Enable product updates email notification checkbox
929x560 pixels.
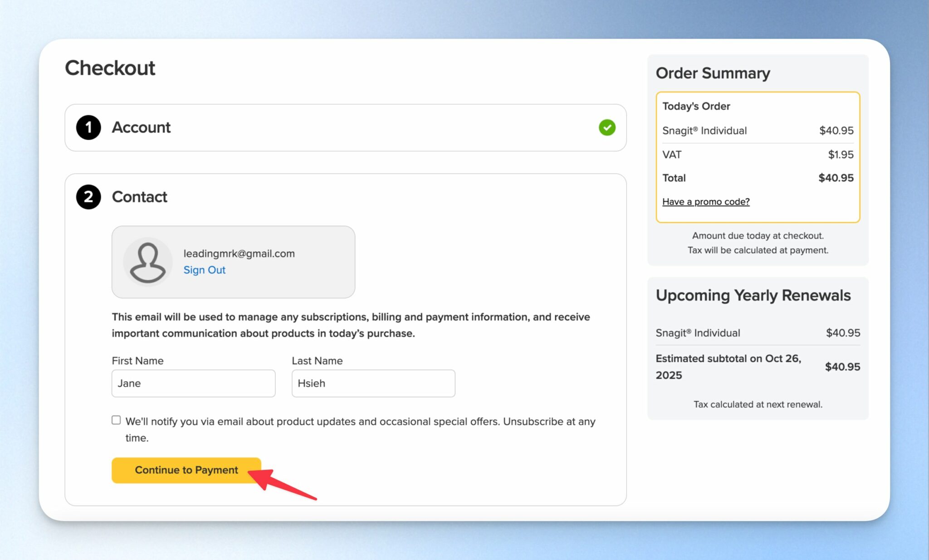pos(116,420)
